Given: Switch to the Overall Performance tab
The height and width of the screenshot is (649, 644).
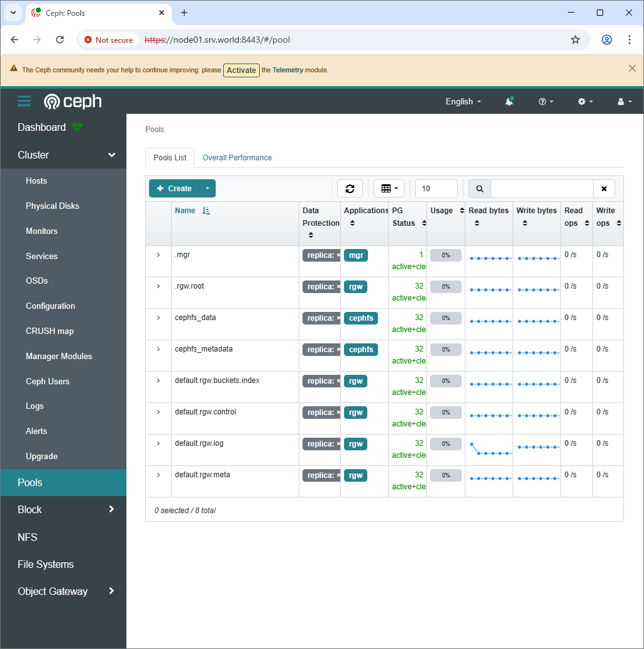Looking at the screenshot, I should [x=237, y=157].
